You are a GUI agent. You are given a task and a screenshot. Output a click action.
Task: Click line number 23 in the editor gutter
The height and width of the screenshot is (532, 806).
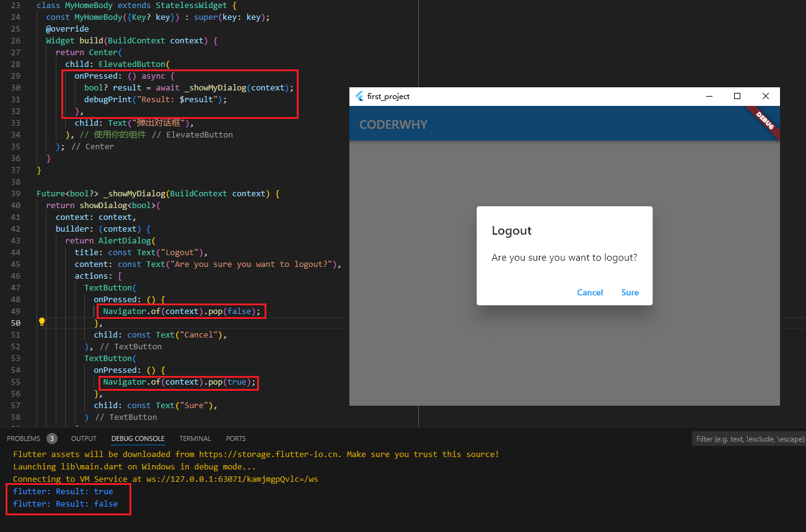point(15,5)
